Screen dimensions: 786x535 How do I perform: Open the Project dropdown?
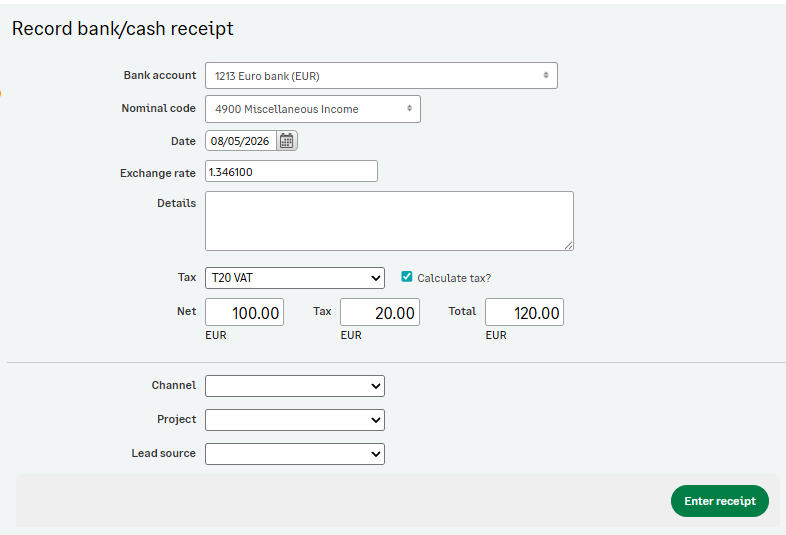295,420
